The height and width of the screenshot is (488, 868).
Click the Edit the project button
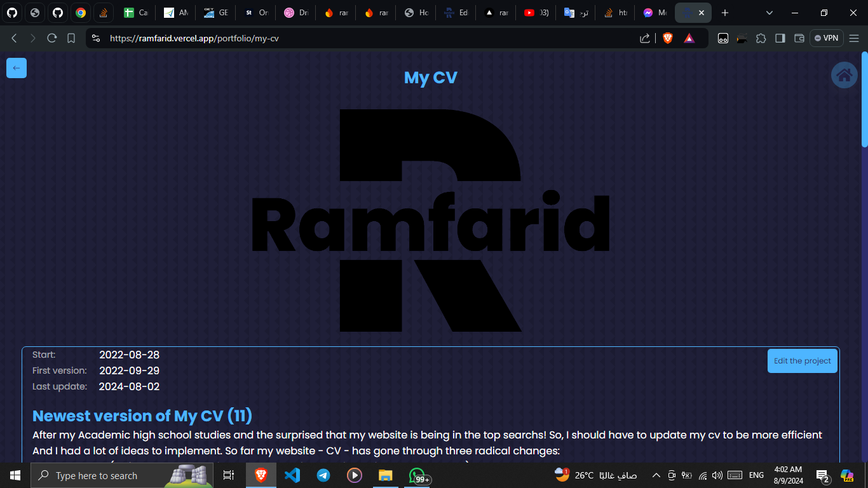pyautogui.click(x=802, y=361)
